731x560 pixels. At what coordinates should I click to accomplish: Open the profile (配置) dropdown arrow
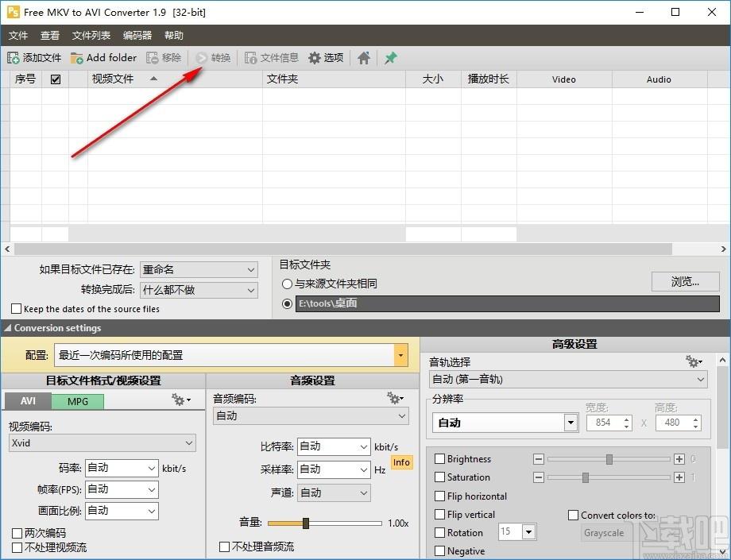pyautogui.click(x=401, y=356)
